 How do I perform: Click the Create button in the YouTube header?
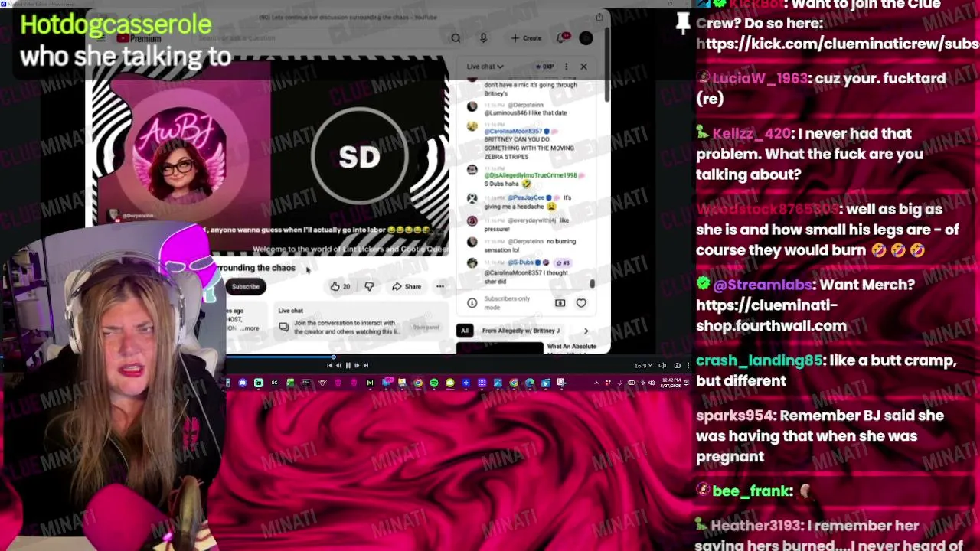coord(526,38)
